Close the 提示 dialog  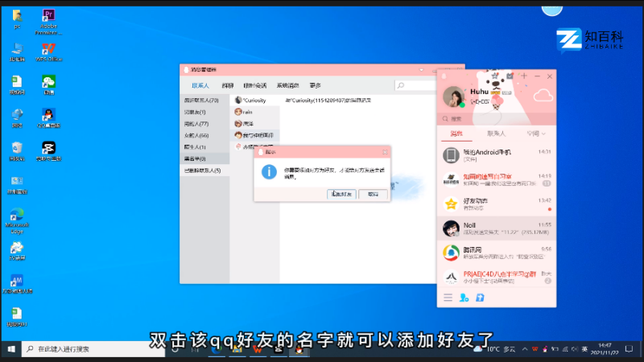pyautogui.click(x=385, y=152)
